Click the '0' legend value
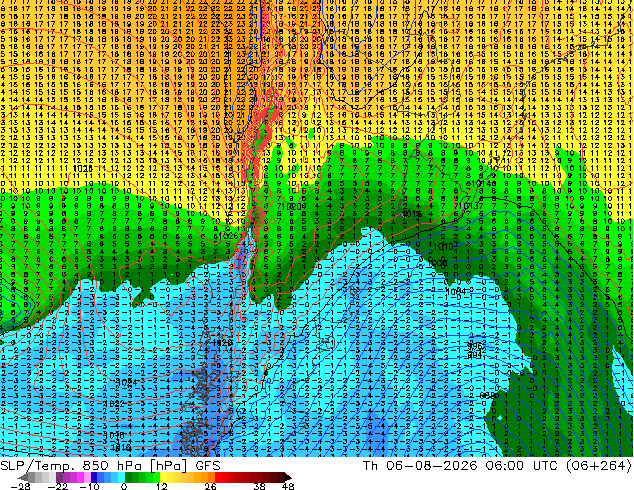 pyautogui.click(x=124, y=486)
